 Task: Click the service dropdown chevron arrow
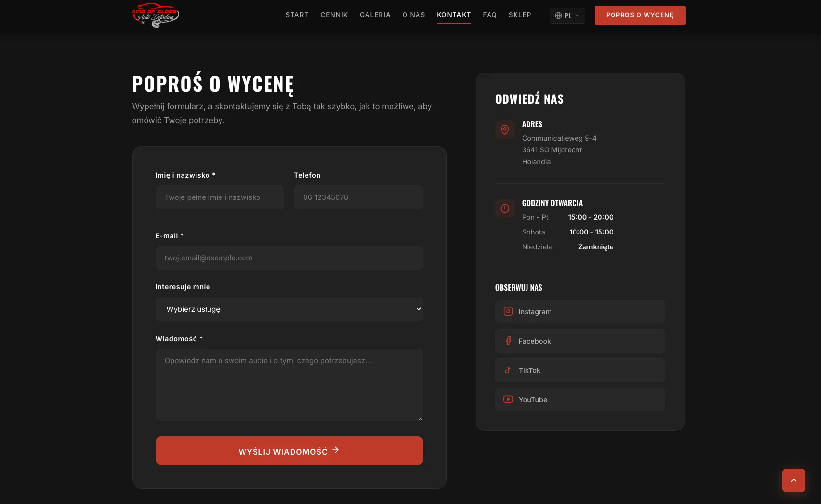tap(418, 309)
